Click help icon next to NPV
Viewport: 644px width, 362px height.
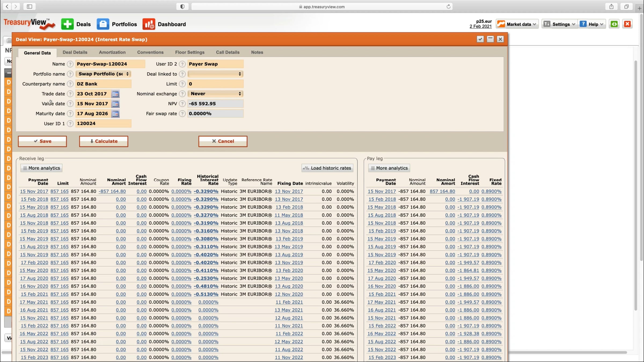click(x=182, y=104)
